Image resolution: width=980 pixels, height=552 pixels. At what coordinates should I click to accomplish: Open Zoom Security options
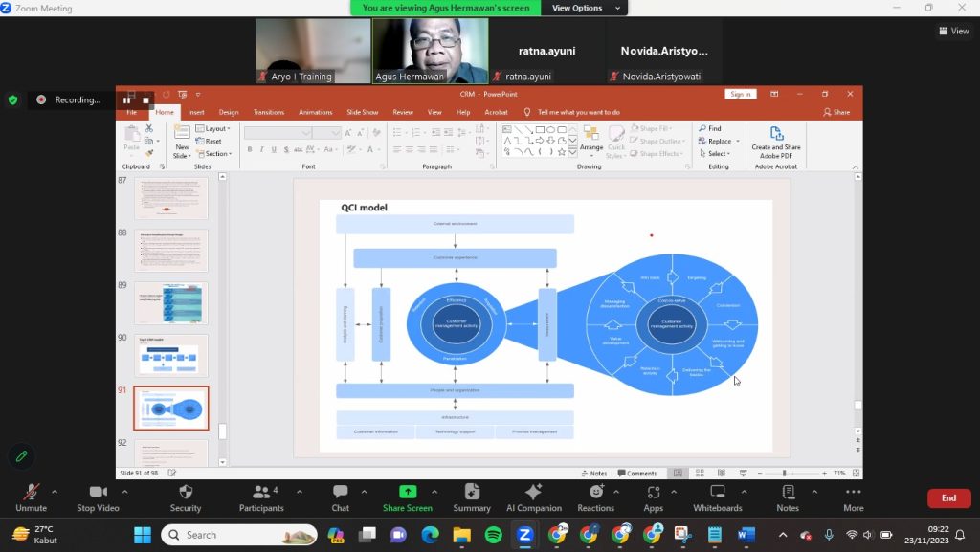pos(186,497)
